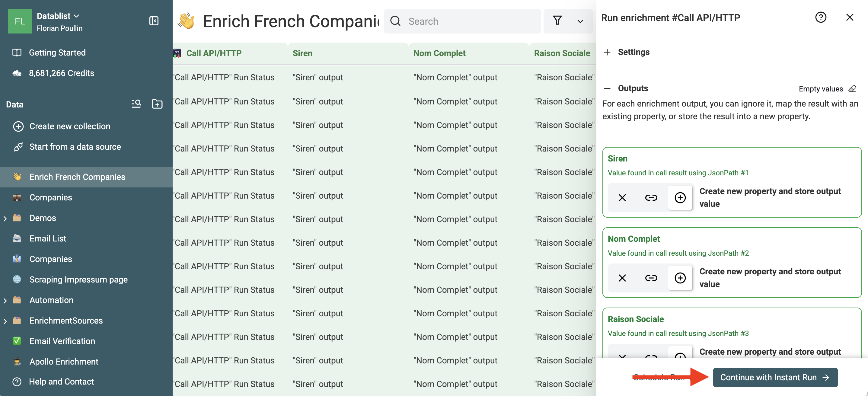Choose create new property for Nom Complet

[x=680, y=278]
